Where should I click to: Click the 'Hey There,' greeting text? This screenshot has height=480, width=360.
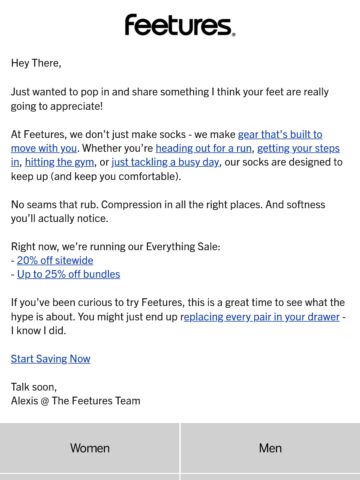coord(36,63)
